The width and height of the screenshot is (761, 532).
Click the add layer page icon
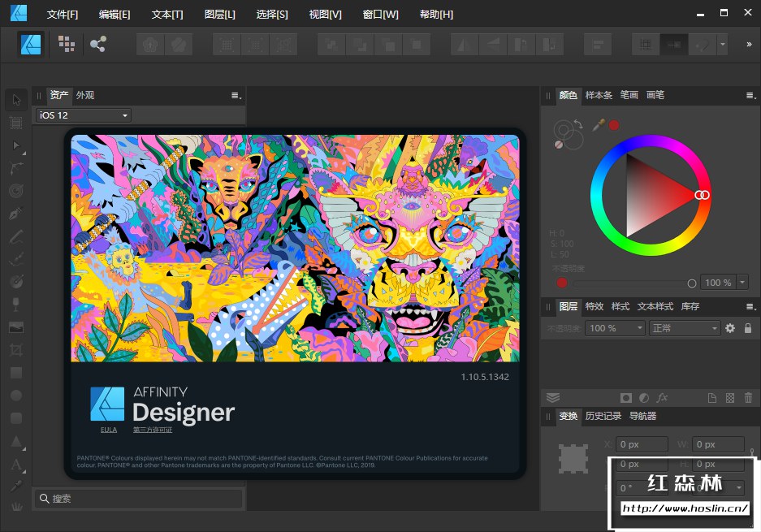[712, 398]
